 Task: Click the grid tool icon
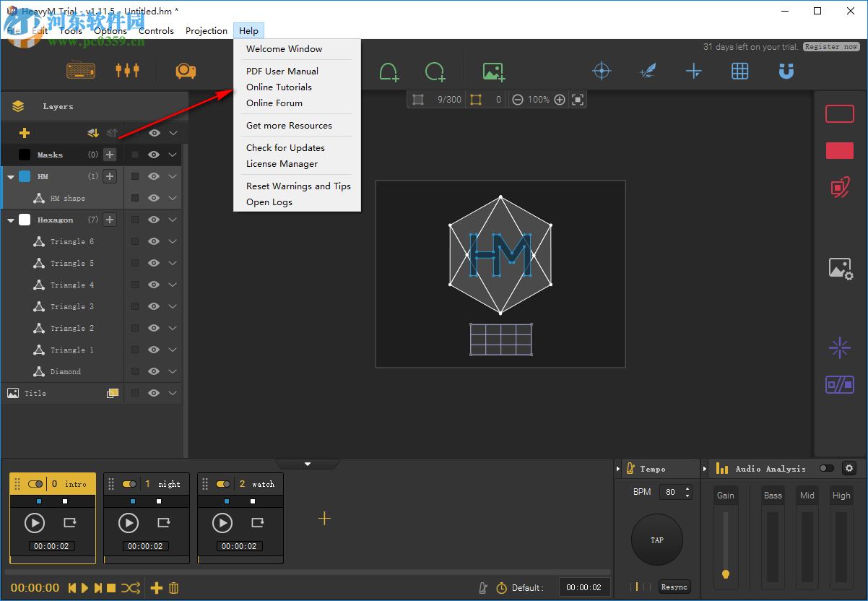point(739,71)
